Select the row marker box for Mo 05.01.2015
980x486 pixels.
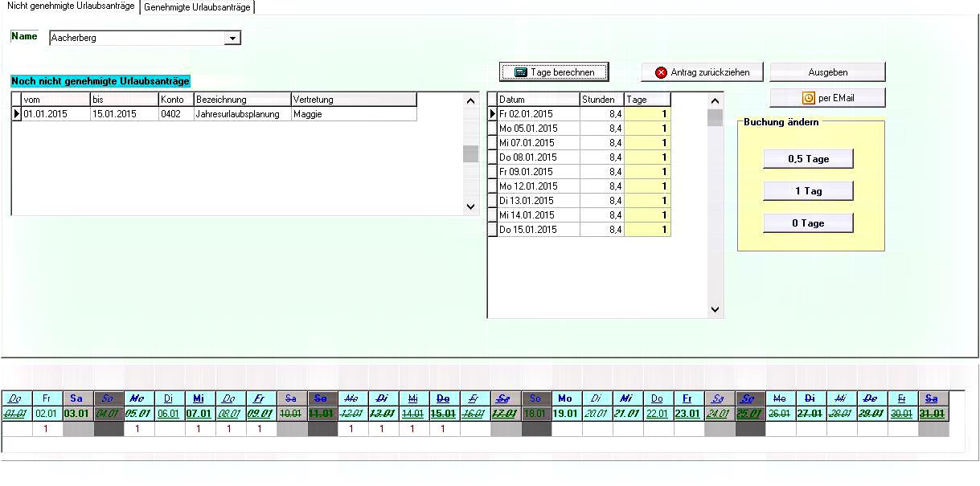[x=493, y=129]
